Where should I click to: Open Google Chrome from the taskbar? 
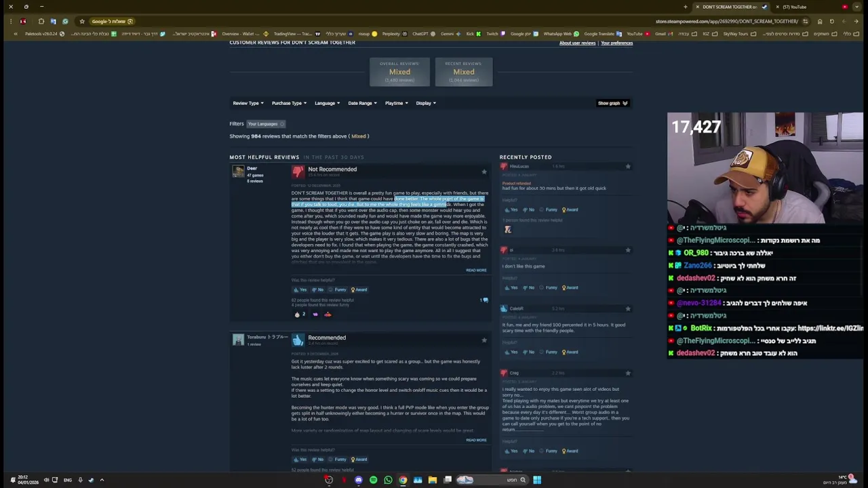[x=403, y=480]
